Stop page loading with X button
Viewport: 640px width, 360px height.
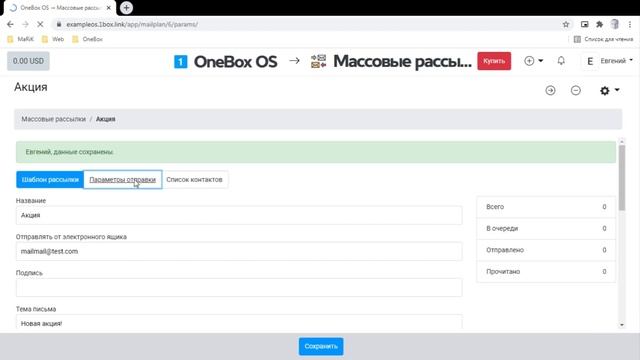coord(40,24)
